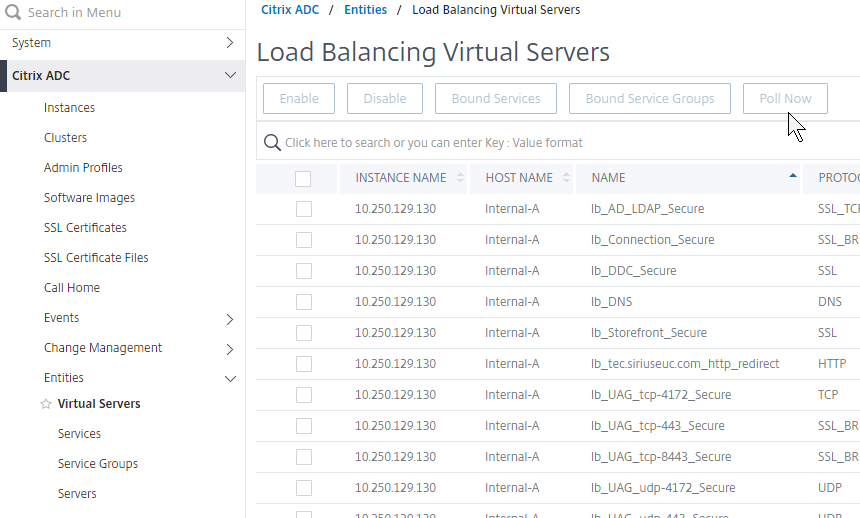Check the lb_UAG_tcp-8443_Secure row checkbox
The image size is (860, 518).
coord(303,457)
